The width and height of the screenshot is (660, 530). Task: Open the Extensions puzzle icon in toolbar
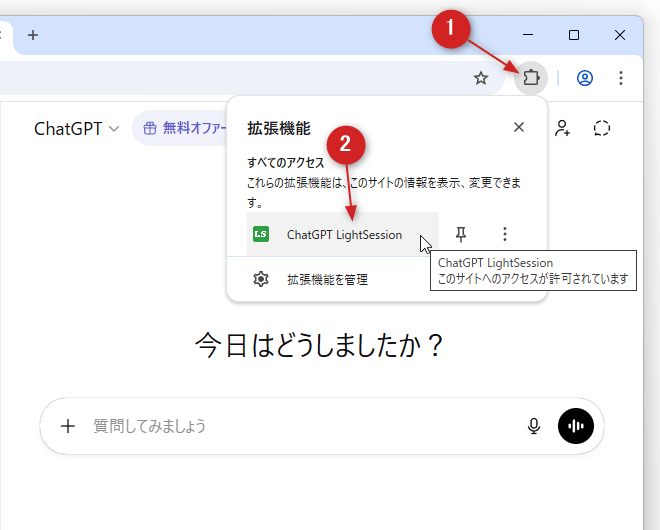(531, 78)
